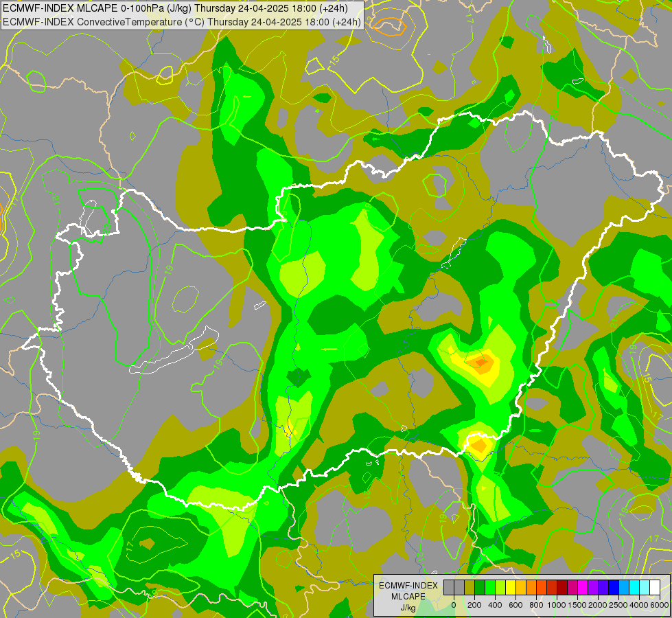Click the MLCAPE 0-100hPa title line
Viewport: 672px width, 618px height.
[x=175, y=8]
